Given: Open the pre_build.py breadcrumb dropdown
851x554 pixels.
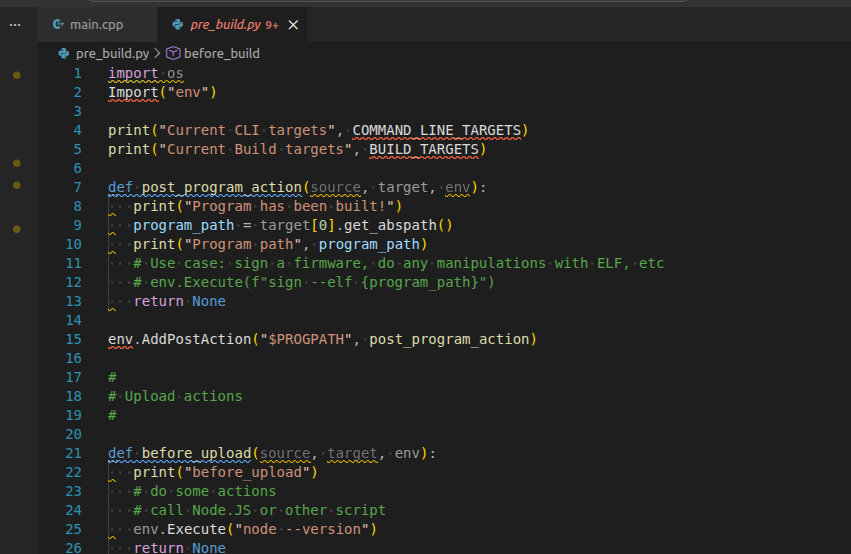Looking at the screenshot, I should coord(112,53).
